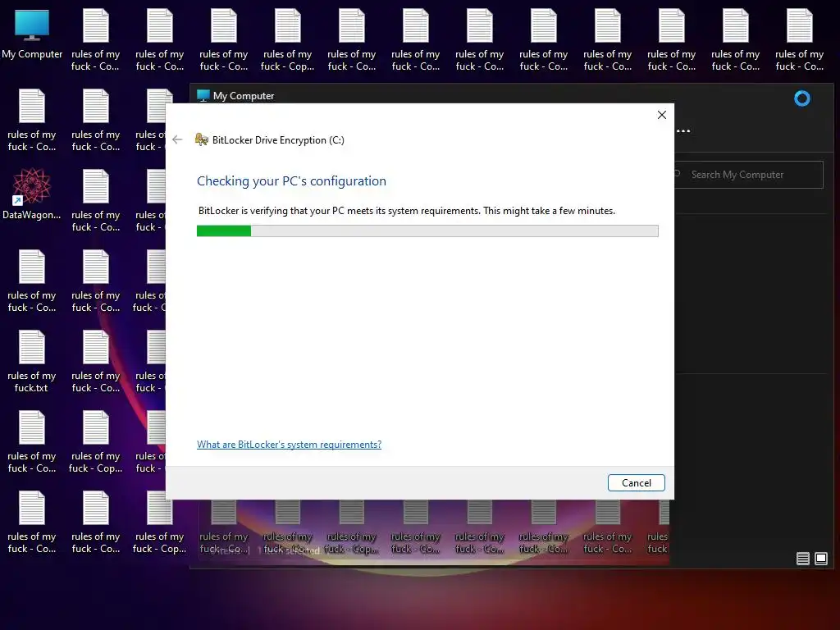
Task: Switch My Computer window to details view
Action: click(x=802, y=559)
